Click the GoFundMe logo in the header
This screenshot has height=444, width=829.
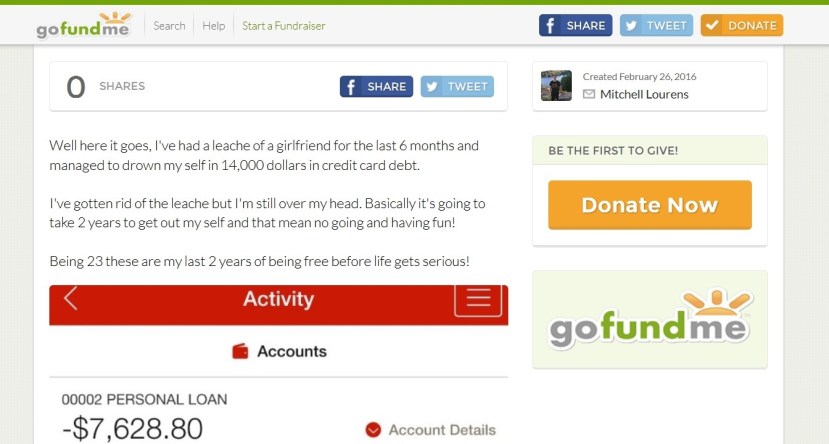coord(84,25)
